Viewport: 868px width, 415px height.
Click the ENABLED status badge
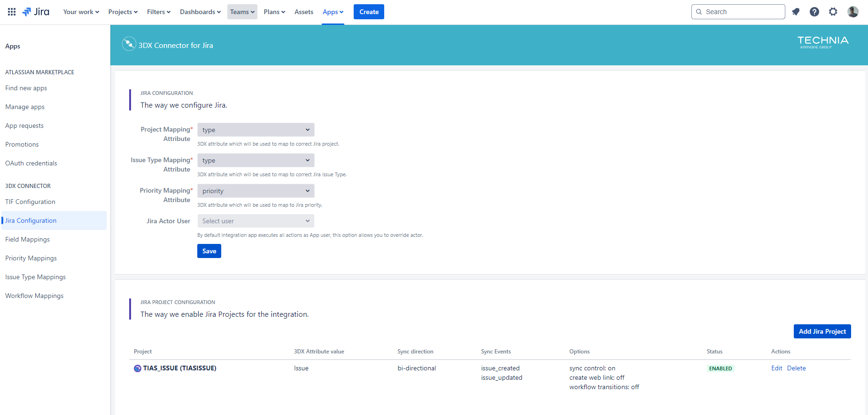coord(721,368)
